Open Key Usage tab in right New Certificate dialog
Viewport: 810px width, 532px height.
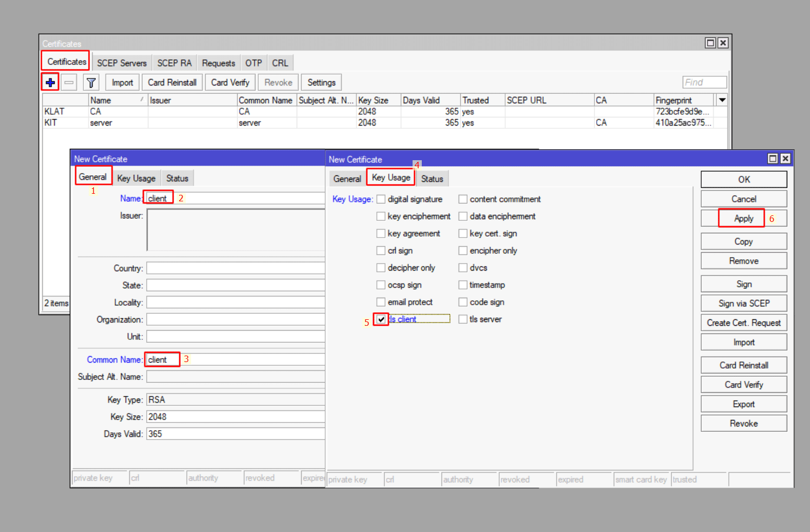coord(391,178)
